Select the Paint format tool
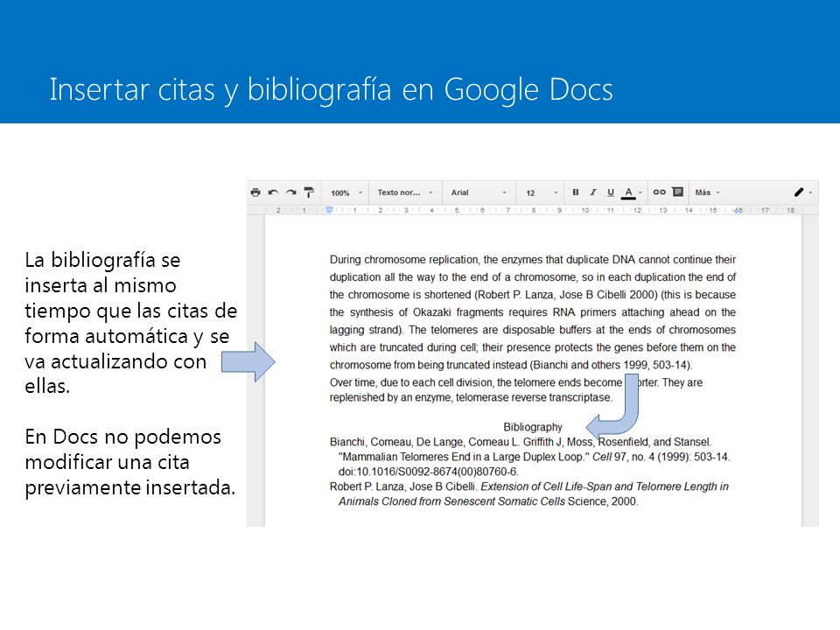The height and width of the screenshot is (630, 840). click(x=309, y=192)
